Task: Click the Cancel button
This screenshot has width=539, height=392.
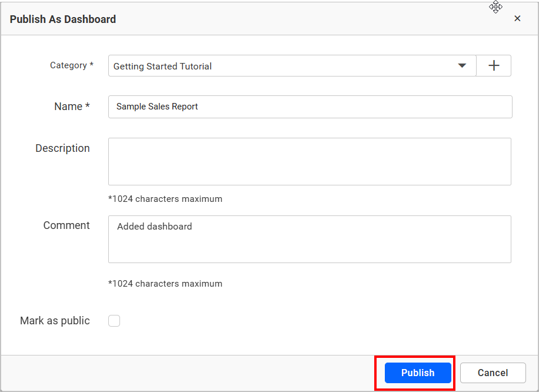Action: point(493,373)
